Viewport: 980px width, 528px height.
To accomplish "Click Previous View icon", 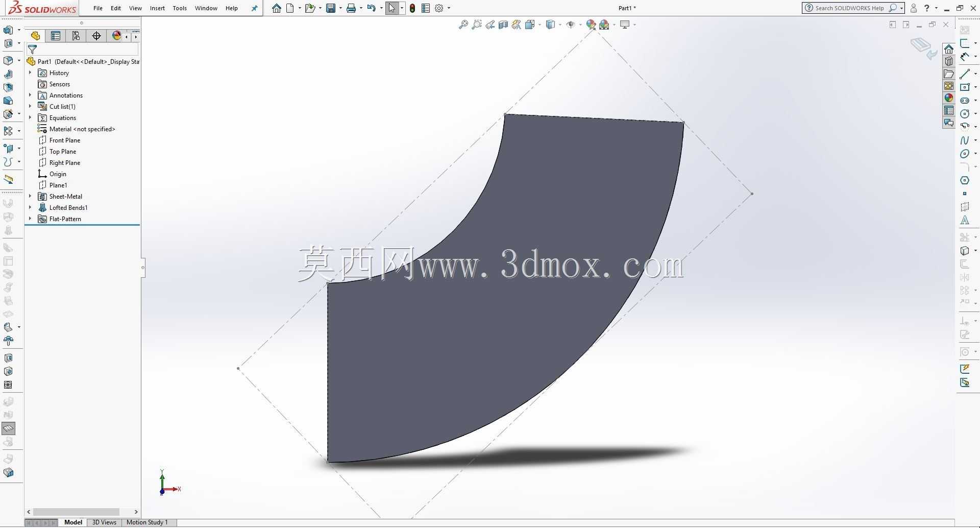I will pyautogui.click(x=490, y=25).
